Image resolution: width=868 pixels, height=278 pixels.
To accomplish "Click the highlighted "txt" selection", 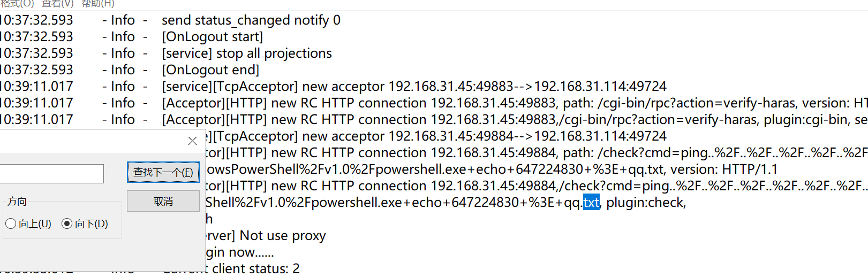I will 591,203.
